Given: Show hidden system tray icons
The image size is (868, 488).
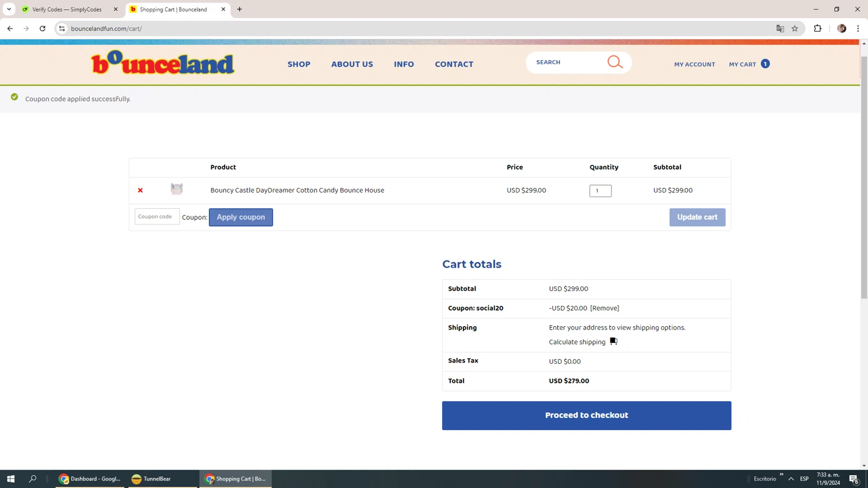Looking at the screenshot, I should click(791, 479).
